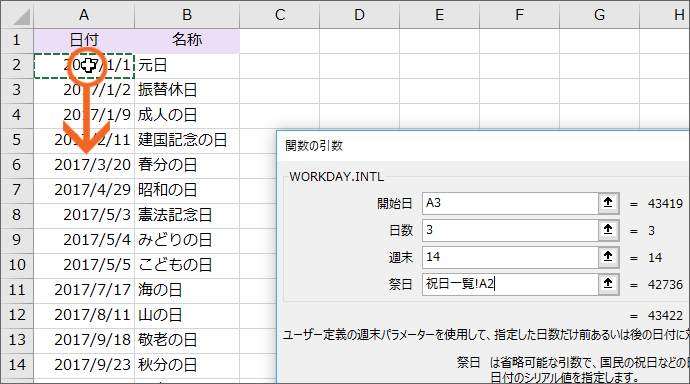Click cell containing 春分の日

pos(187,165)
